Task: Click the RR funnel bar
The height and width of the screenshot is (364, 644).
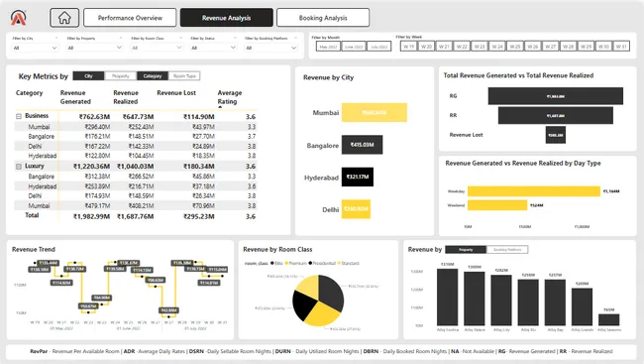Action: [555, 116]
